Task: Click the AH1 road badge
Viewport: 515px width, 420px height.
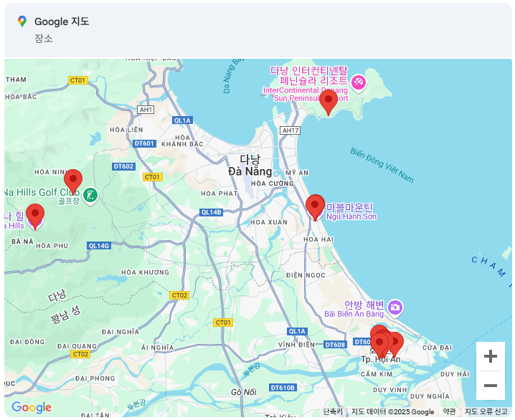Action: (146, 110)
